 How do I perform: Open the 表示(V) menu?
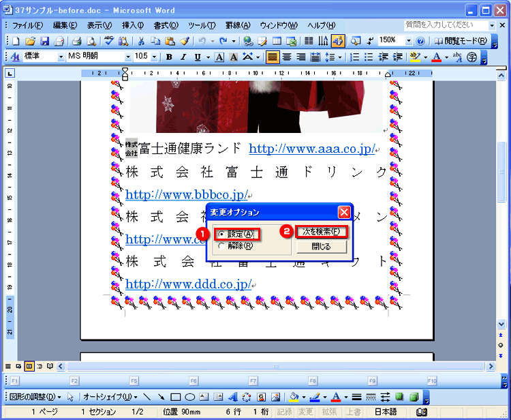(x=99, y=25)
